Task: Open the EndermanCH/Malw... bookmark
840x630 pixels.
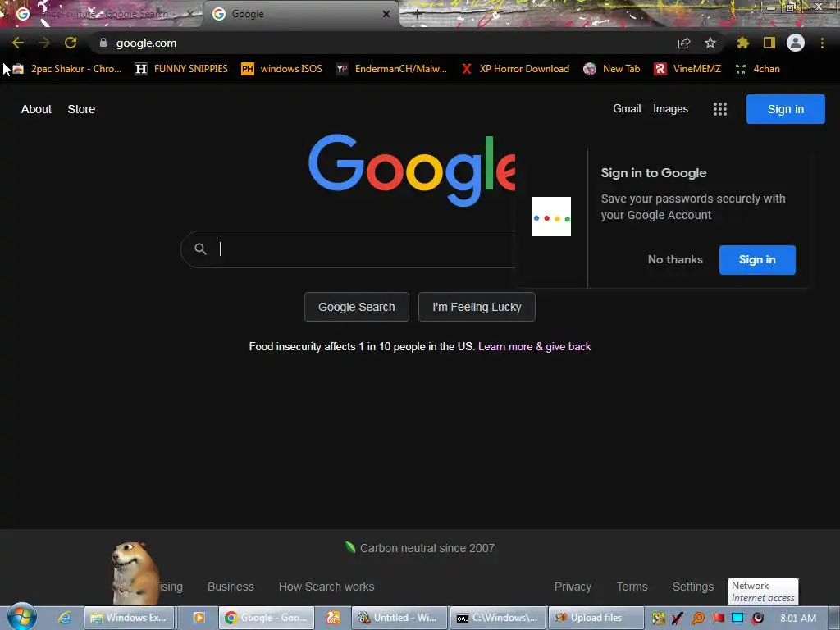Action: click(x=391, y=69)
